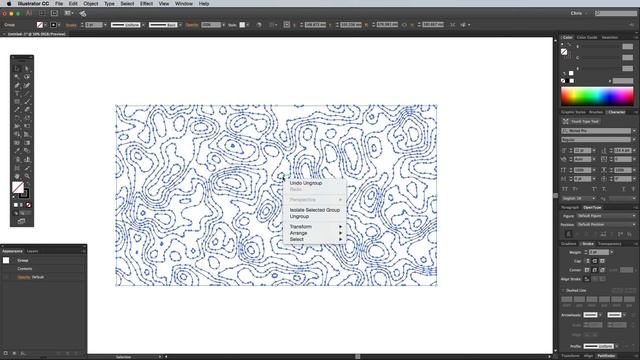
Task: Switch to the Color Guide tab
Action: pyautogui.click(x=587, y=38)
